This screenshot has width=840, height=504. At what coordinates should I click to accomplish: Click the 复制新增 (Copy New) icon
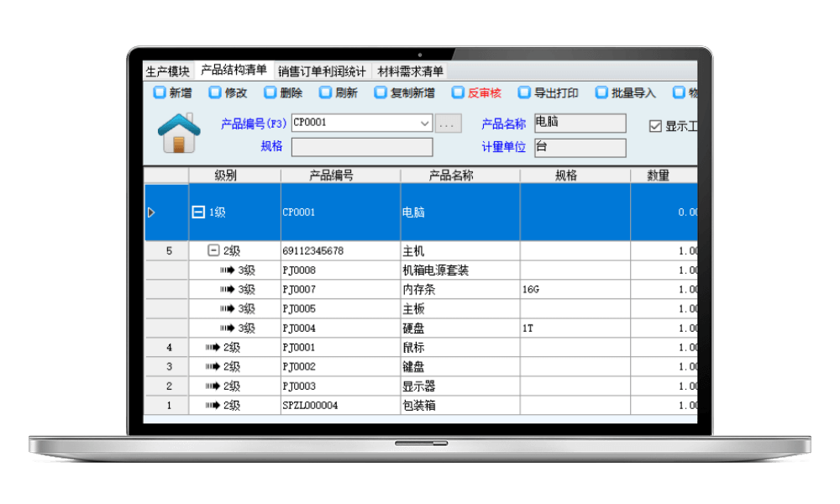(x=381, y=93)
